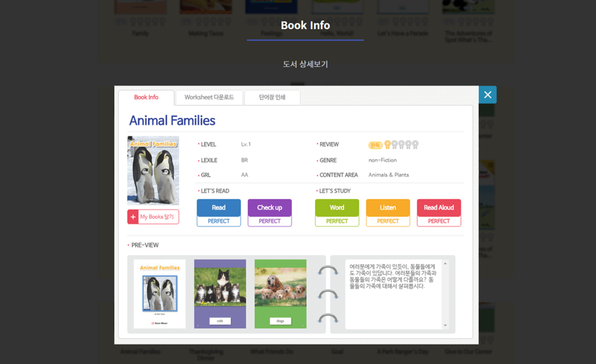
Task: Click the 도서 상세보기 subtitle
Action: 305,64
